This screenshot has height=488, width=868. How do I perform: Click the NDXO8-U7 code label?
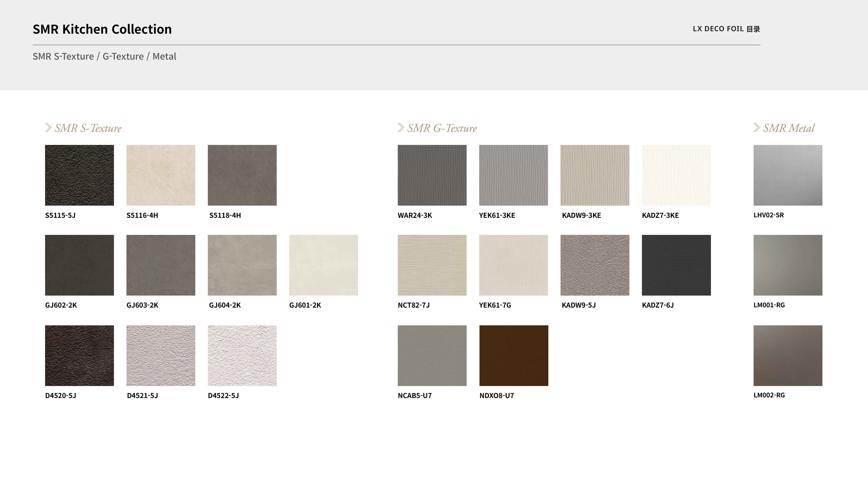(497, 395)
